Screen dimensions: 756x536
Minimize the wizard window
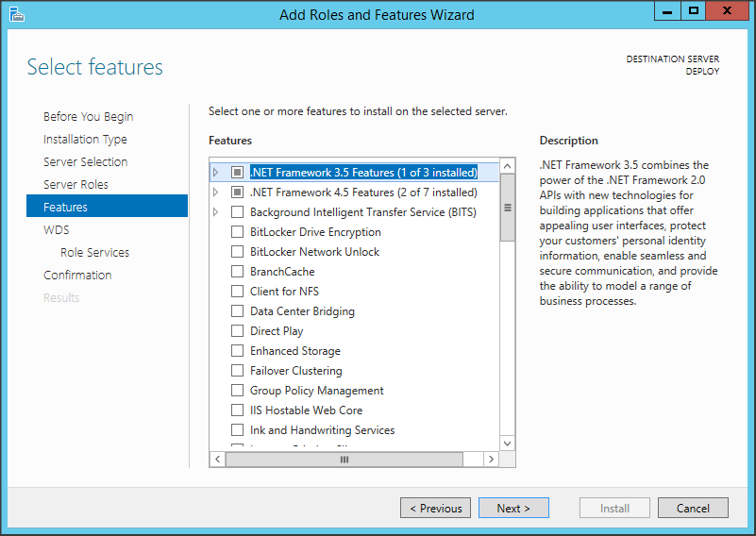(666, 11)
